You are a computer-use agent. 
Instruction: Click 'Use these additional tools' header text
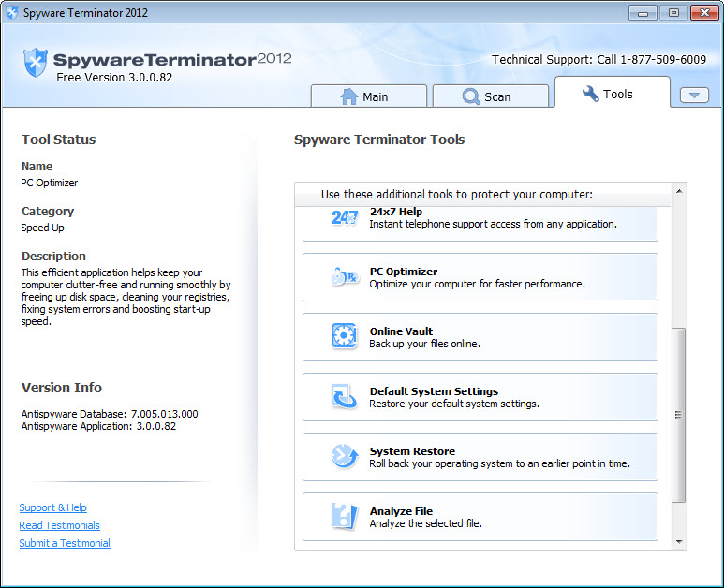point(457,195)
